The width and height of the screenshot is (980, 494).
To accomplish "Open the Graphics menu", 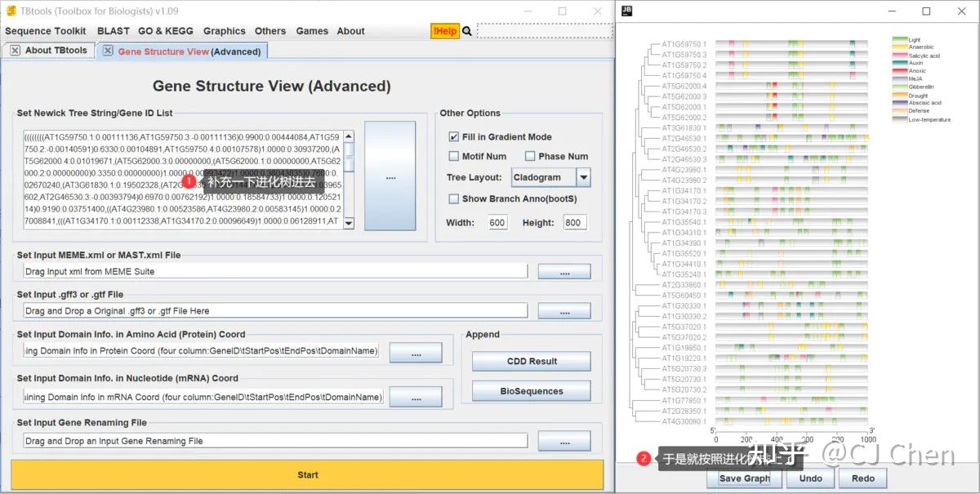I will coord(224,30).
